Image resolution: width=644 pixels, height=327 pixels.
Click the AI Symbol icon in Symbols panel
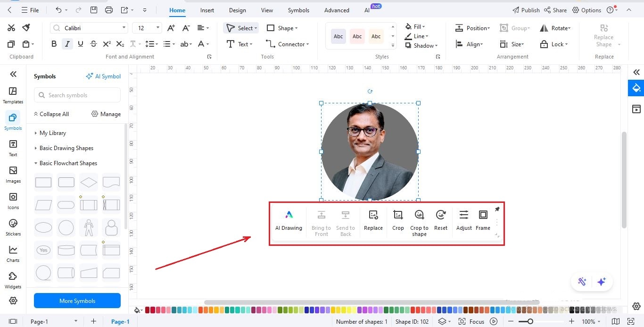pyautogui.click(x=103, y=76)
